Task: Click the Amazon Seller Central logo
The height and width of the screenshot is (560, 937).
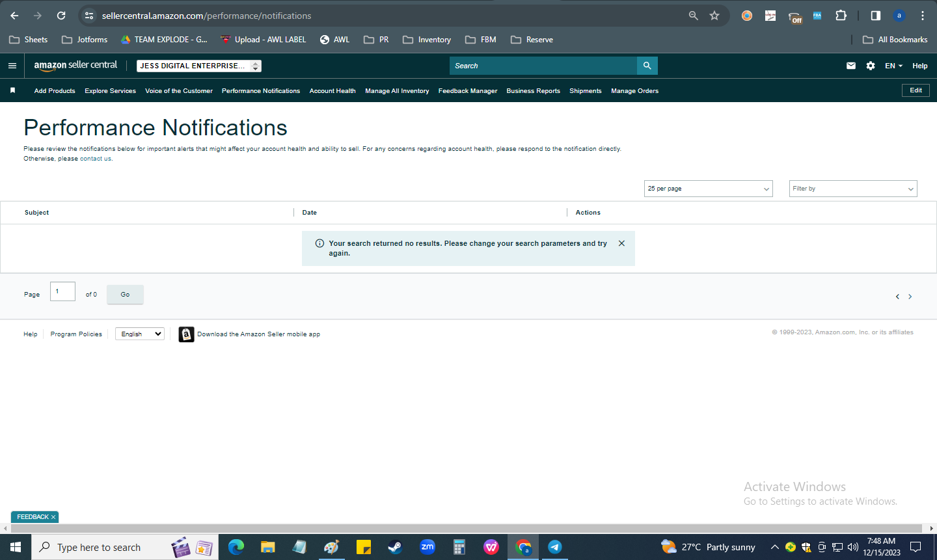Action: tap(75, 65)
